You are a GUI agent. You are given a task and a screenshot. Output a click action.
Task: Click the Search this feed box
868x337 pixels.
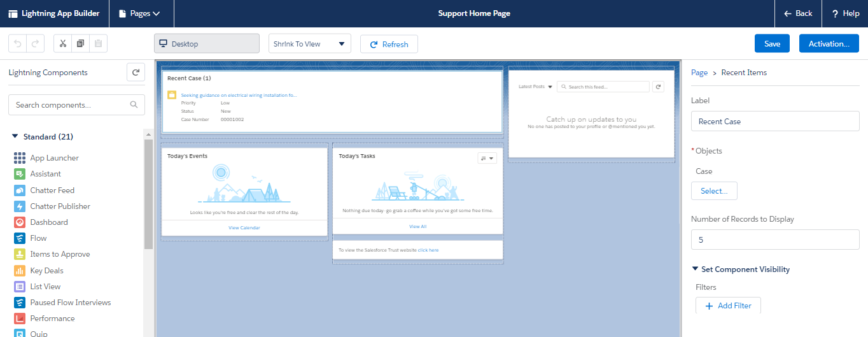coord(603,87)
